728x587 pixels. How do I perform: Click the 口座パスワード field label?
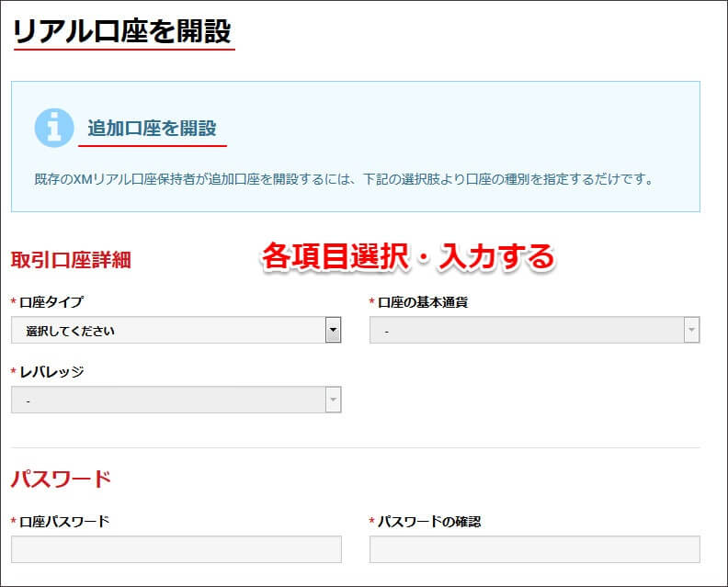pos(64,522)
